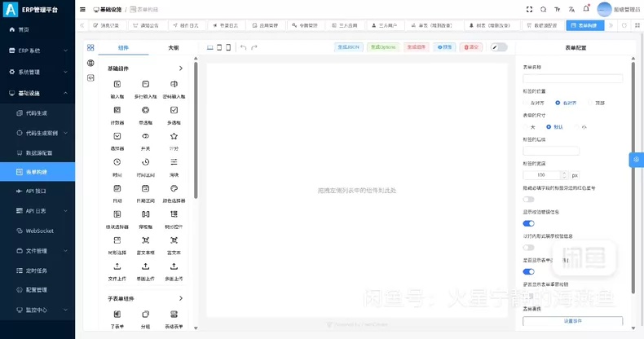Screen dimensions: 644x339
Task: Click the undo arrow in canvas toolbar
Action: click(x=243, y=47)
